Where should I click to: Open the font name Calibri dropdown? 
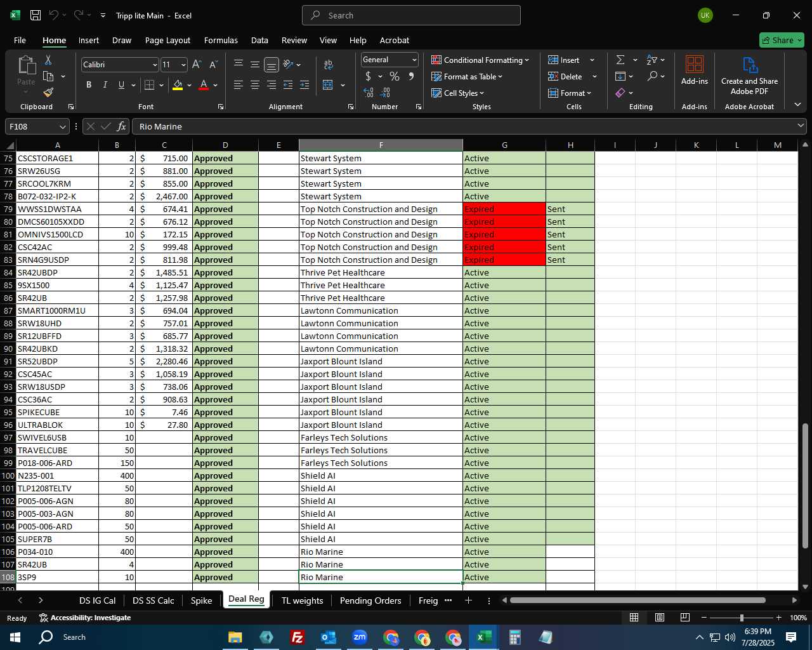(154, 65)
